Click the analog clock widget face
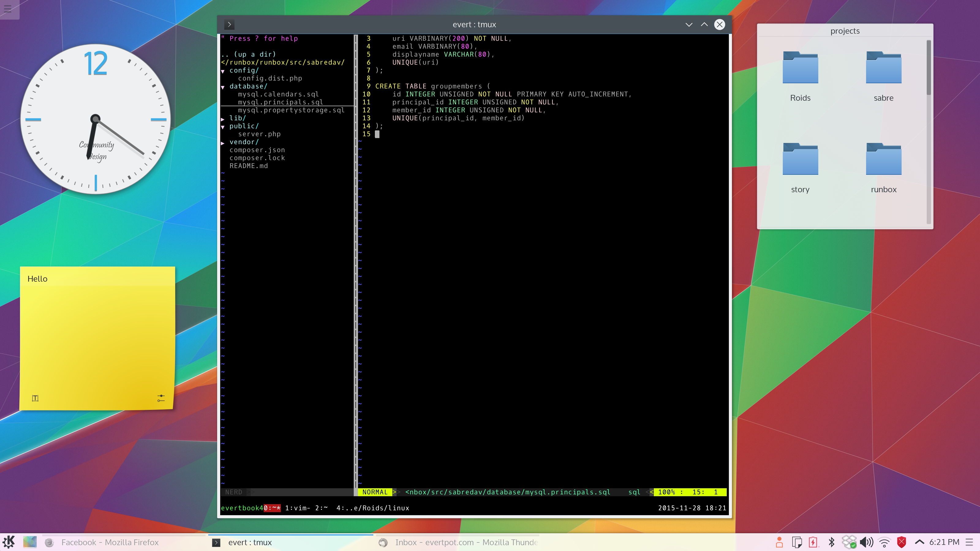This screenshot has height=551, width=980. 96,119
